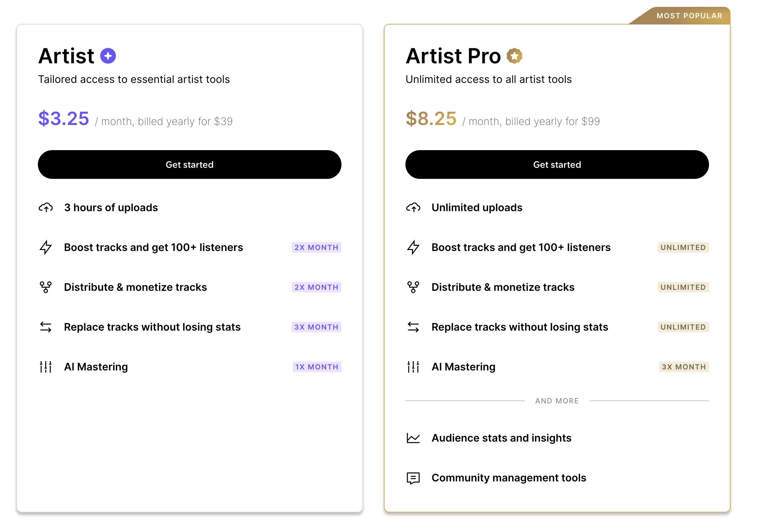Click the UNLIMITED badge for Distribute & monetize tracks
773x532 pixels.
(683, 287)
